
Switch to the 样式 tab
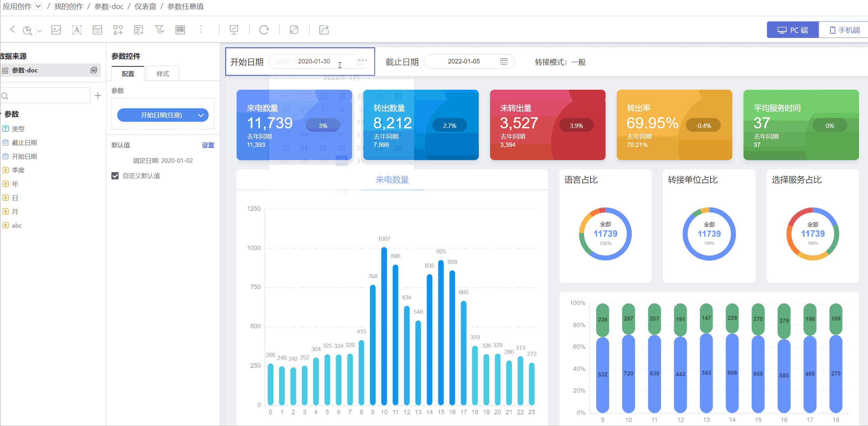tap(163, 74)
